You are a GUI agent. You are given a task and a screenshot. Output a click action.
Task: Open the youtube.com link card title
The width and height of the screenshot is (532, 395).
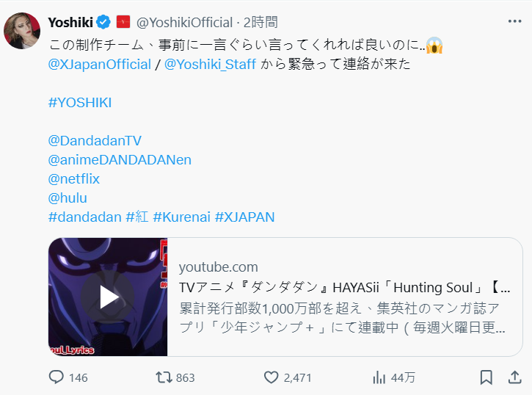click(344, 287)
